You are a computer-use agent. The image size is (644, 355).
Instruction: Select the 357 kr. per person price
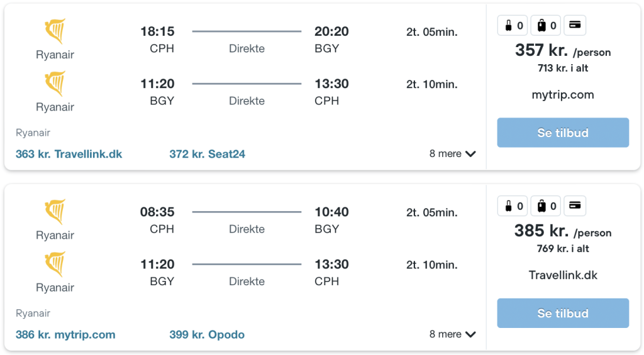[563, 50]
